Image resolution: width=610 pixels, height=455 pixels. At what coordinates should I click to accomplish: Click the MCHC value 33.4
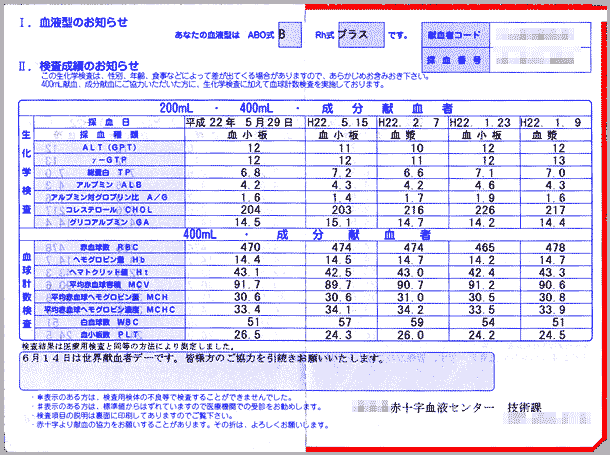coord(247,310)
